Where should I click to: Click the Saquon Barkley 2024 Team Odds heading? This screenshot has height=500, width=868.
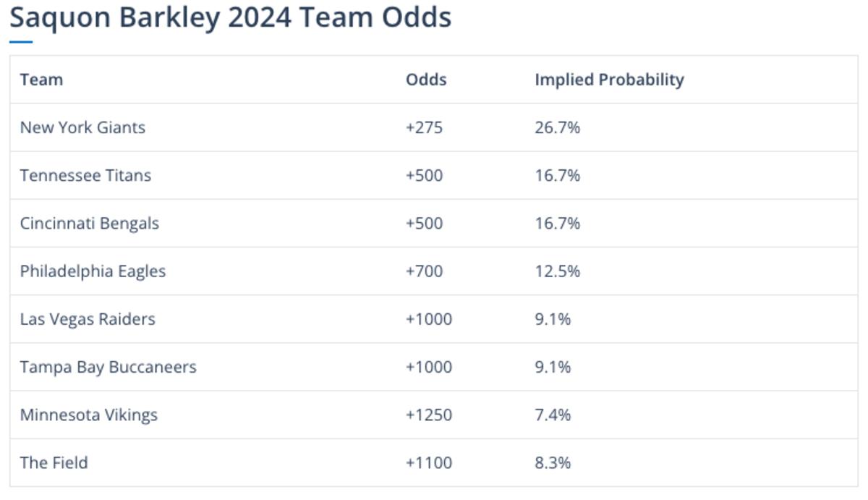(x=230, y=17)
